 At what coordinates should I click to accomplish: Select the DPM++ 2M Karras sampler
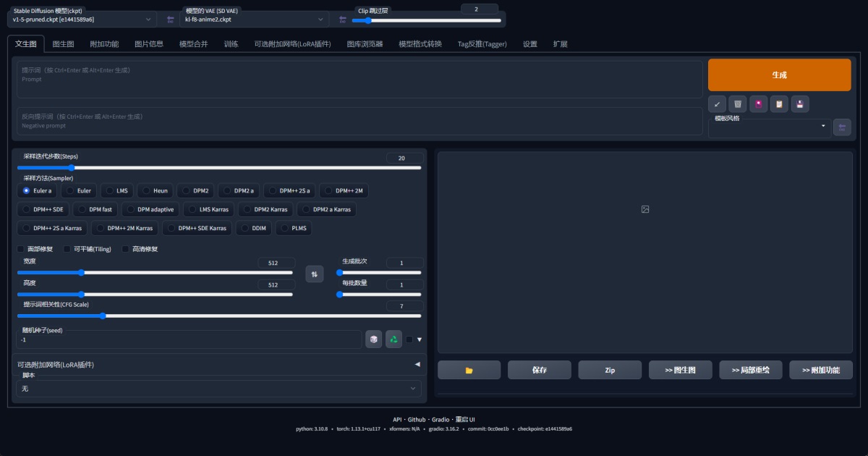[123, 228]
